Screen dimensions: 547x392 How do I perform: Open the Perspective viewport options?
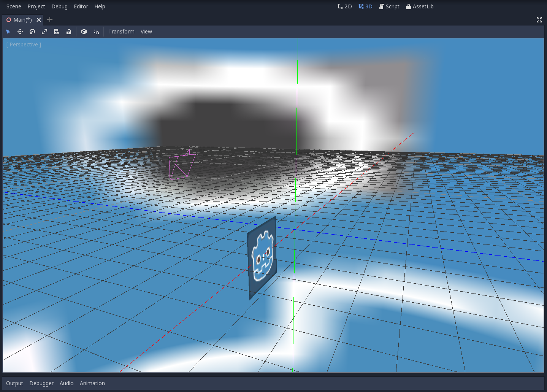tap(24, 44)
